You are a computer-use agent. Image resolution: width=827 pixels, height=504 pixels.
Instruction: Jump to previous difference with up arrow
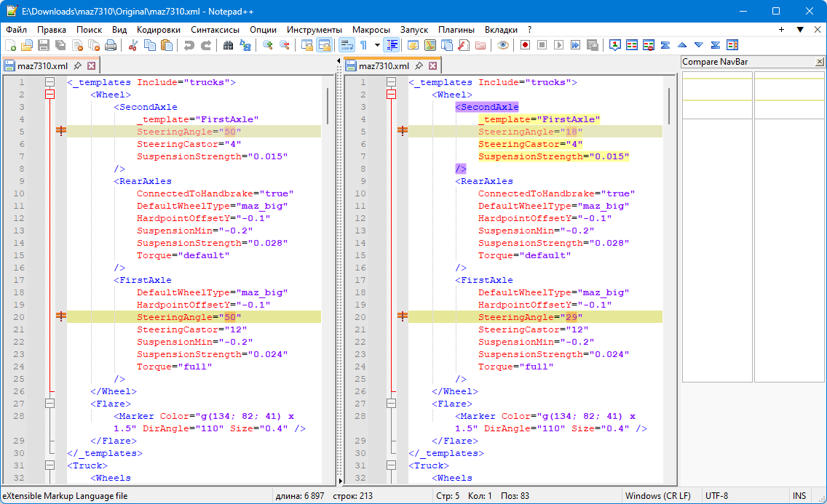pyautogui.click(x=682, y=45)
